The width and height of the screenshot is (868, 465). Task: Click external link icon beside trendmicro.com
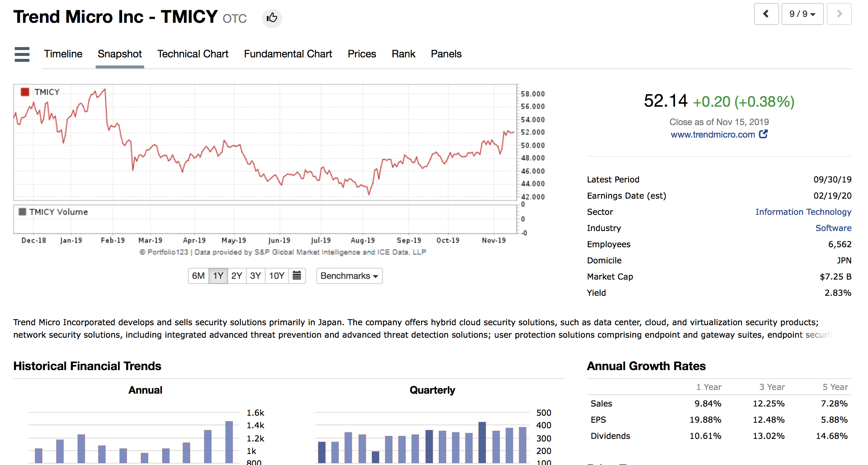coord(764,134)
